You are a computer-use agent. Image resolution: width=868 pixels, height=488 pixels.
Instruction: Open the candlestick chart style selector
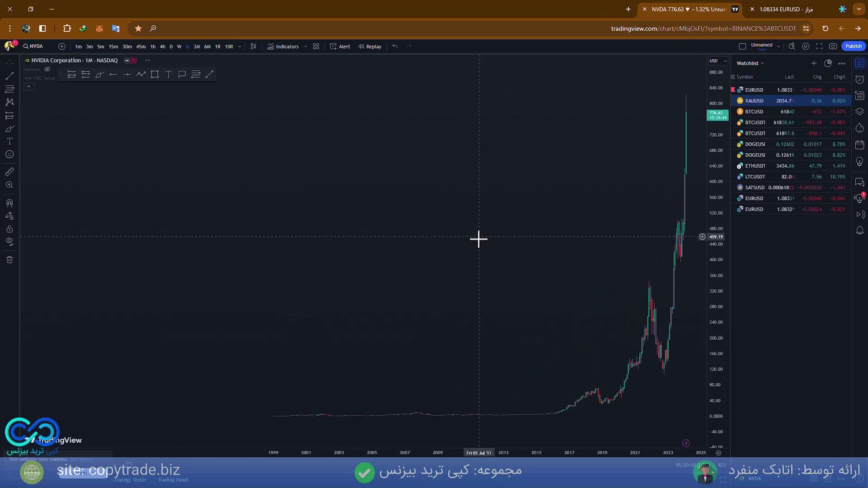point(253,47)
